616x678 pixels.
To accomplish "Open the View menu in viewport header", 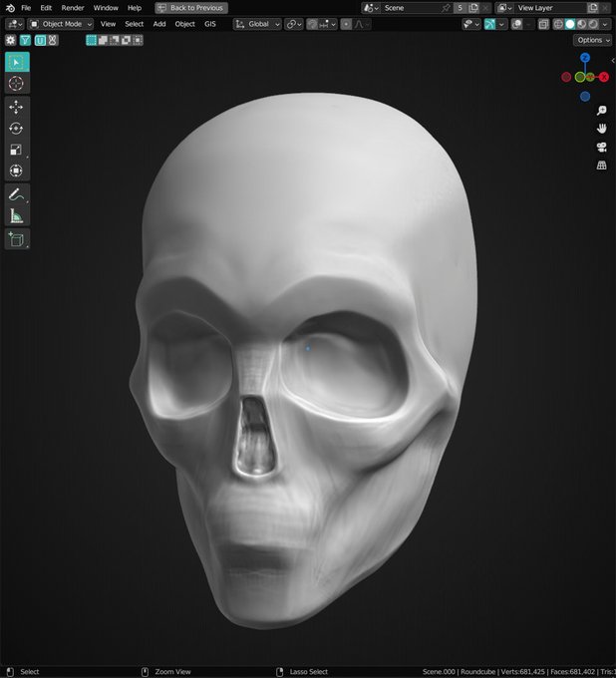I will click(x=108, y=24).
